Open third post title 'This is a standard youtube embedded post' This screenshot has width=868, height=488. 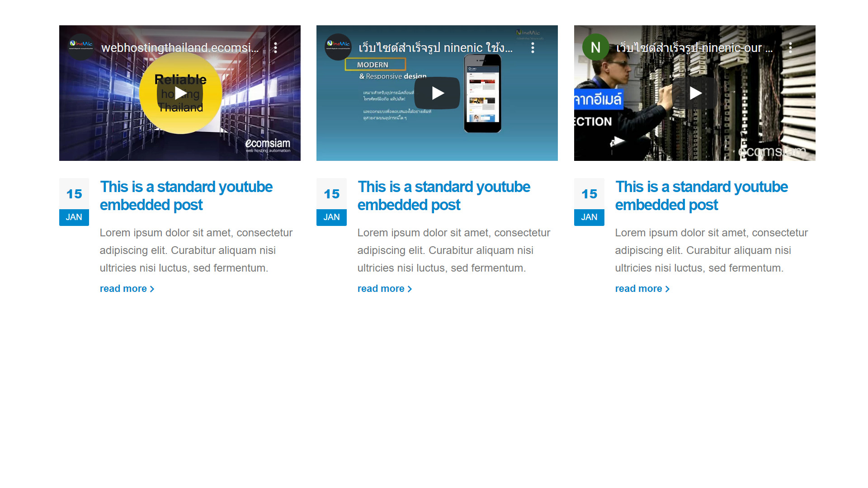pyautogui.click(x=702, y=196)
